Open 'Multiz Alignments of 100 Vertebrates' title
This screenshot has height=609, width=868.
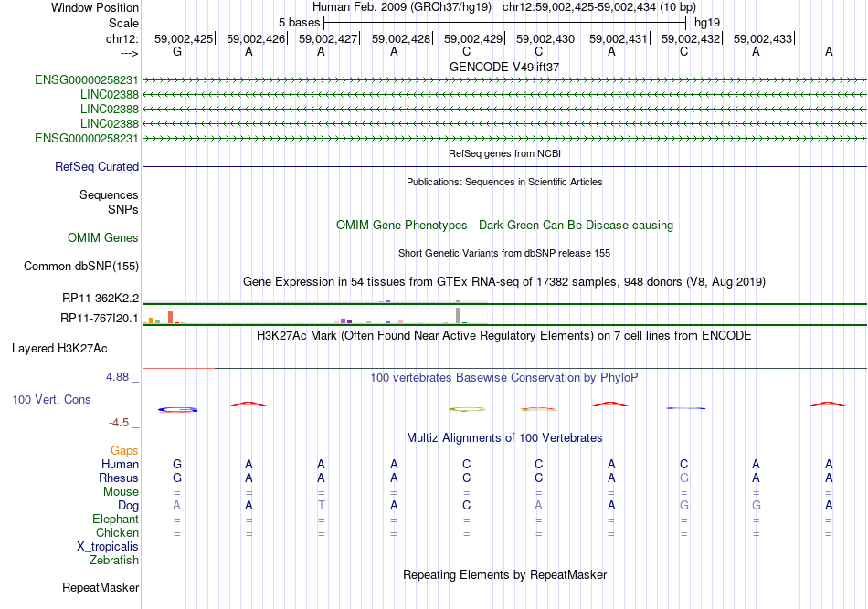click(504, 438)
